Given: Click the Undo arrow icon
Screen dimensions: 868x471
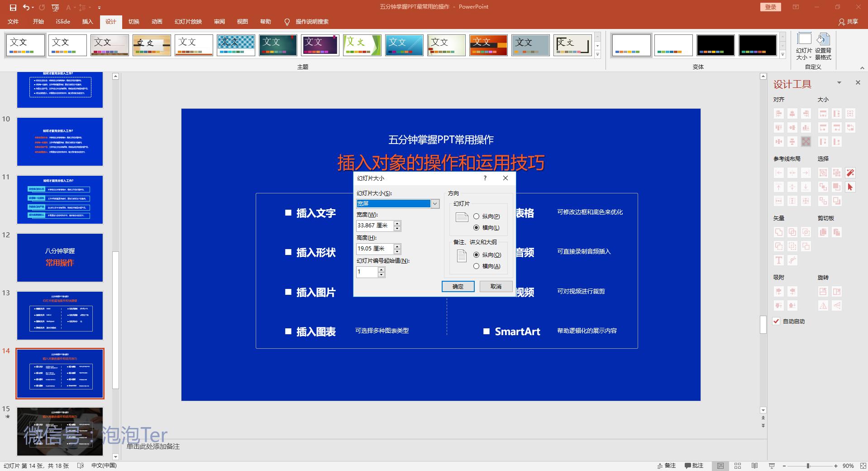Looking at the screenshot, I should click(x=26, y=7).
